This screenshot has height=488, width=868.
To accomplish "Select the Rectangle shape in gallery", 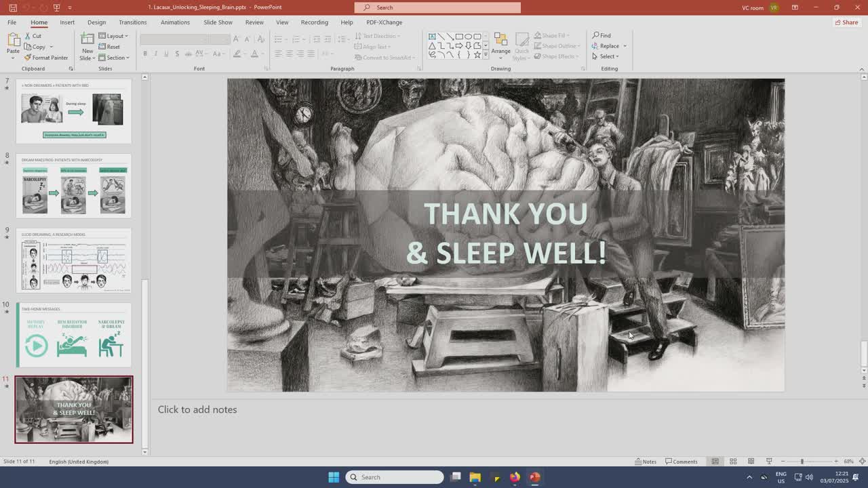I will (459, 36).
